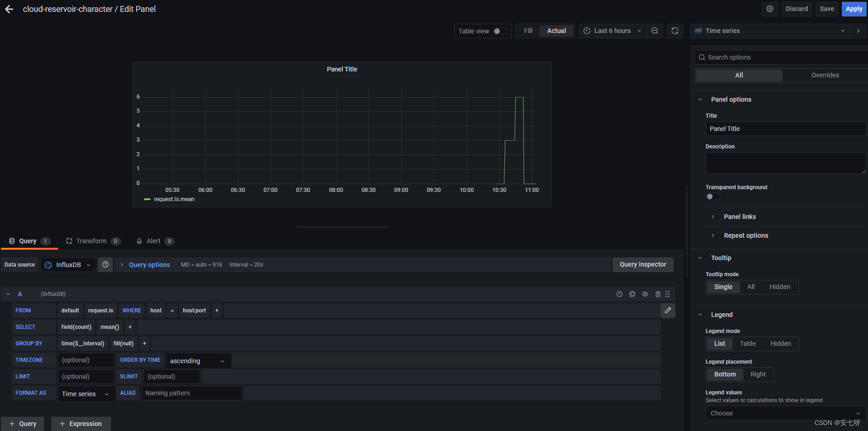Select Fill display mode
Image resolution: width=868 pixels, height=431 pixels.
pos(528,31)
